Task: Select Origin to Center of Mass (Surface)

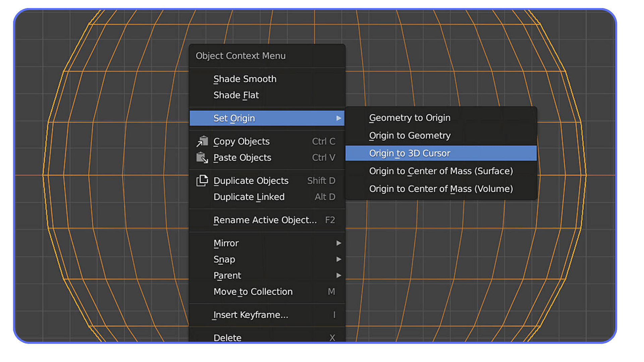Action: (441, 171)
